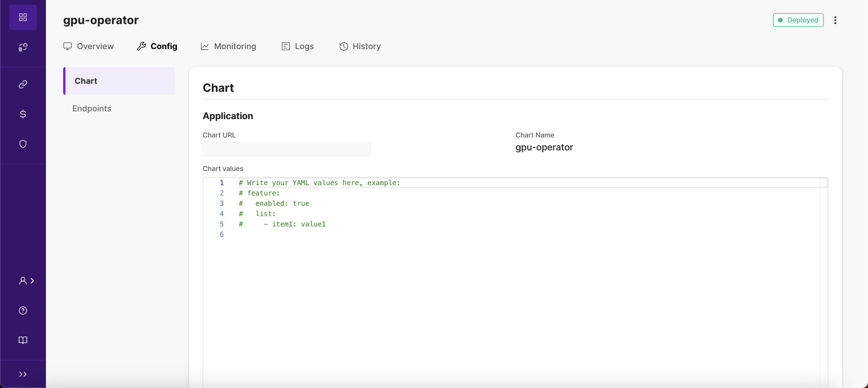Expand the sidebar with double chevron
This screenshot has width=868, height=388.
pos(23,374)
